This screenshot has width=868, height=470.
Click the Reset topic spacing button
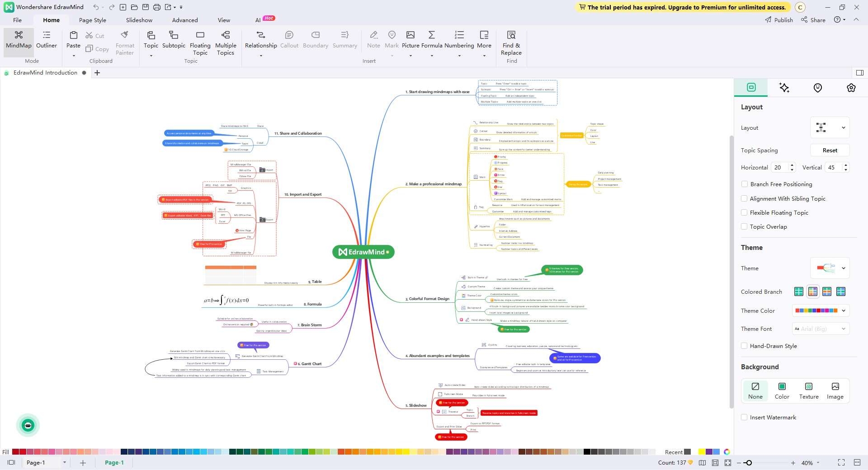click(x=830, y=150)
